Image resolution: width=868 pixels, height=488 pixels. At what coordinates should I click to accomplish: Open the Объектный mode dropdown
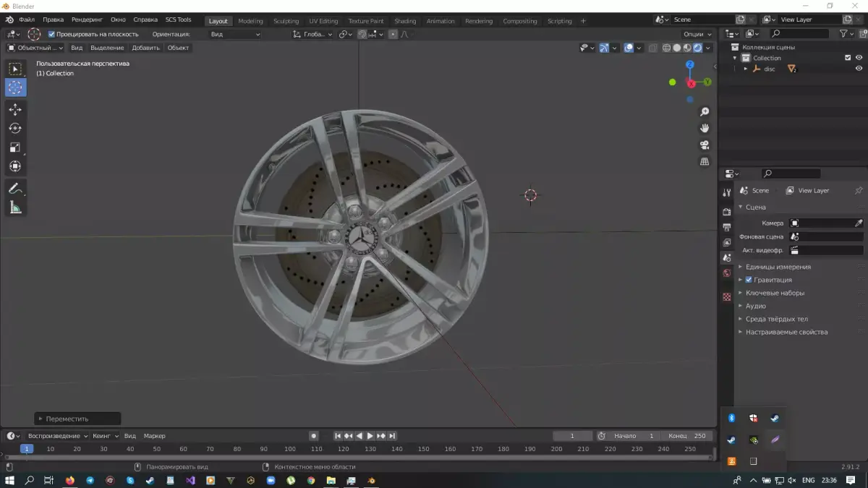[x=35, y=48]
